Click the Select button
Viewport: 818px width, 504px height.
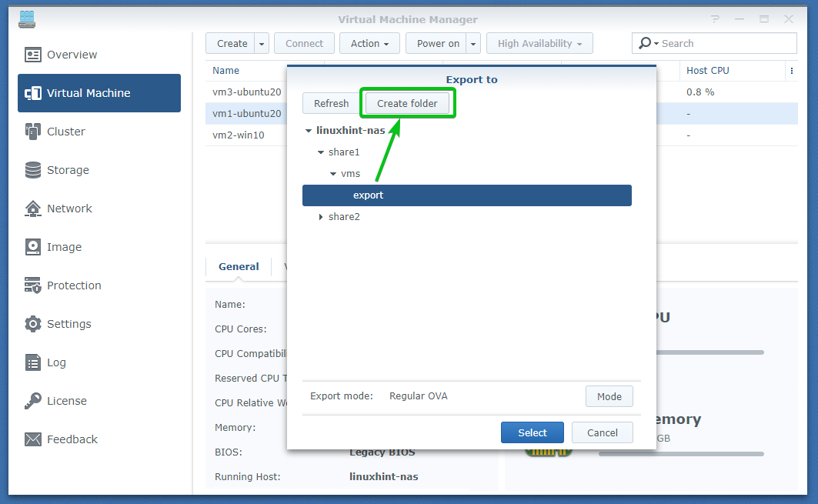click(532, 432)
